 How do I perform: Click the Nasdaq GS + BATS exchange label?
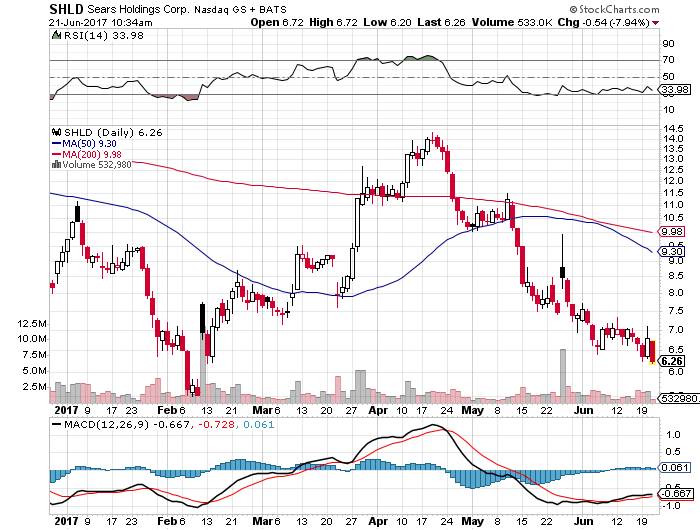point(240,9)
